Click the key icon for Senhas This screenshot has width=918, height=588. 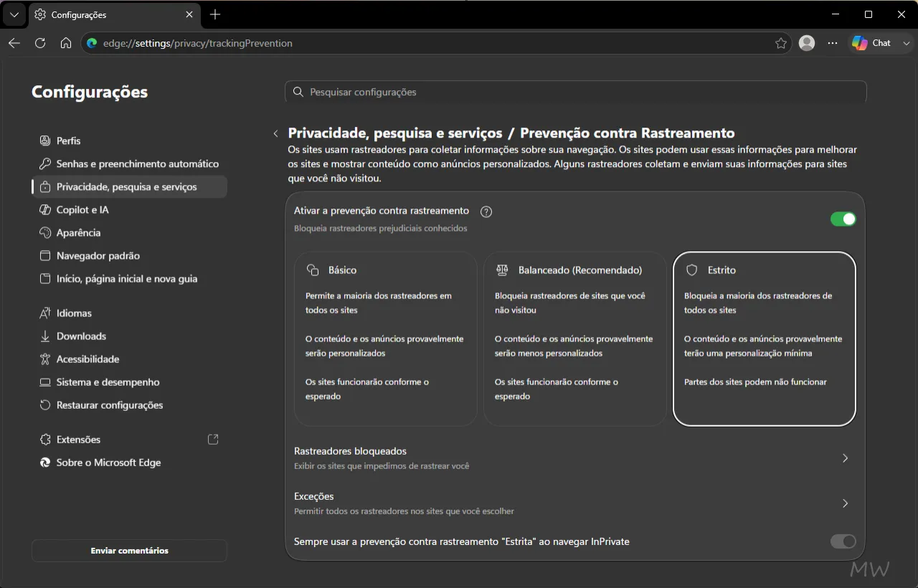click(x=45, y=163)
